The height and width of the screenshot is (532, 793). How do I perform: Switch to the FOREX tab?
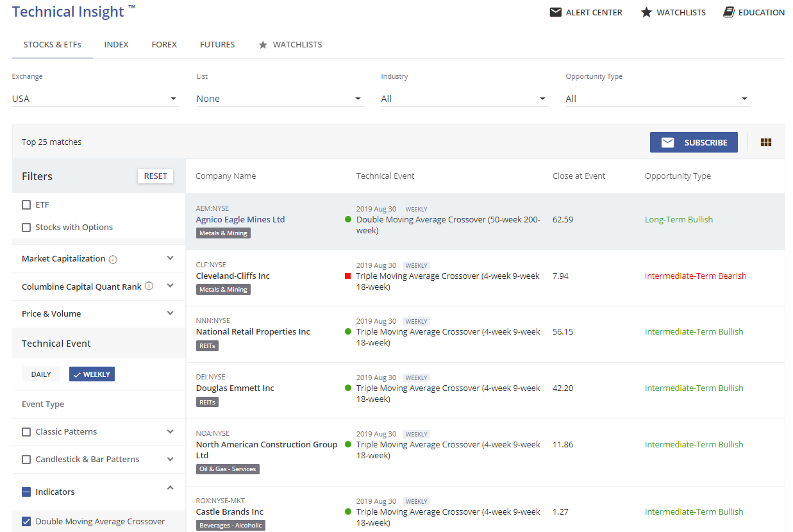(x=164, y=45)
